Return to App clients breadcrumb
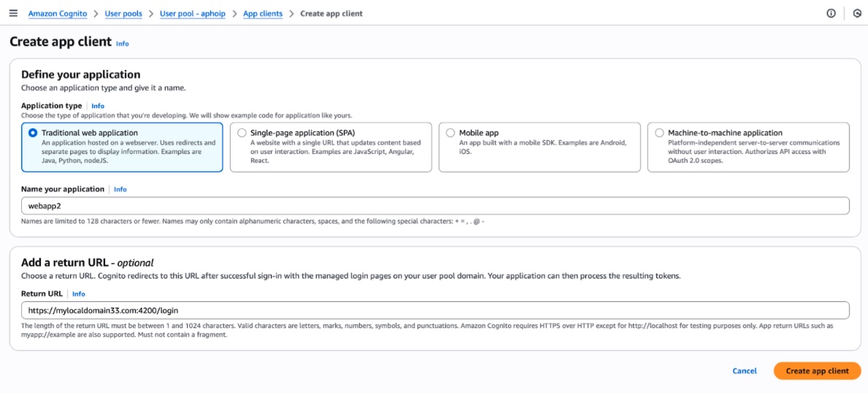 [263, 14]
